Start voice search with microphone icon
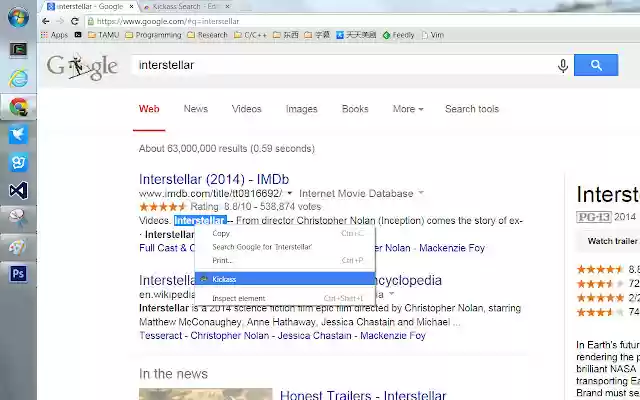The image size is (640, 400). pyautogui.click(x=563, y=65)
